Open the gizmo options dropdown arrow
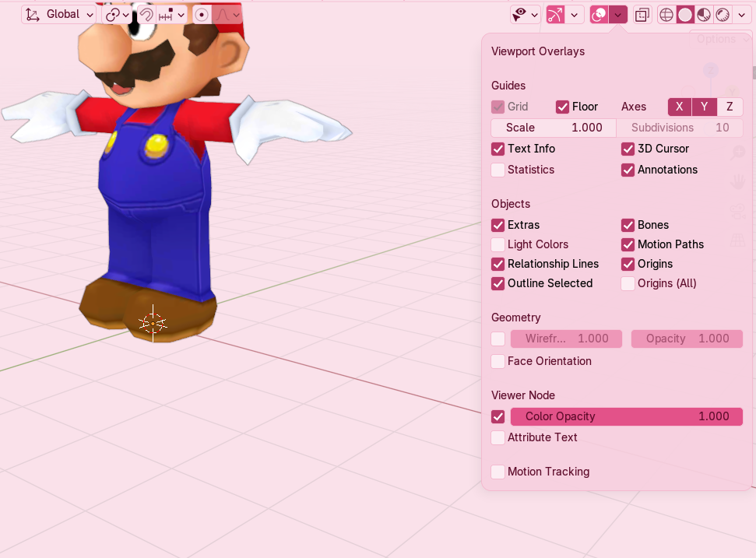Viewport: 756px width, 558px height. click(575, 15)
